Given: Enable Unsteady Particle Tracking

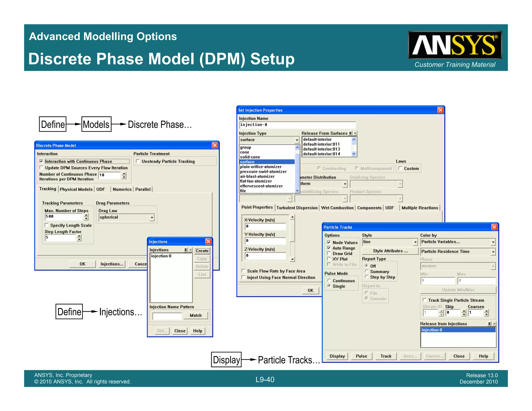Looking at the screenshot, I should pos(138,161).
